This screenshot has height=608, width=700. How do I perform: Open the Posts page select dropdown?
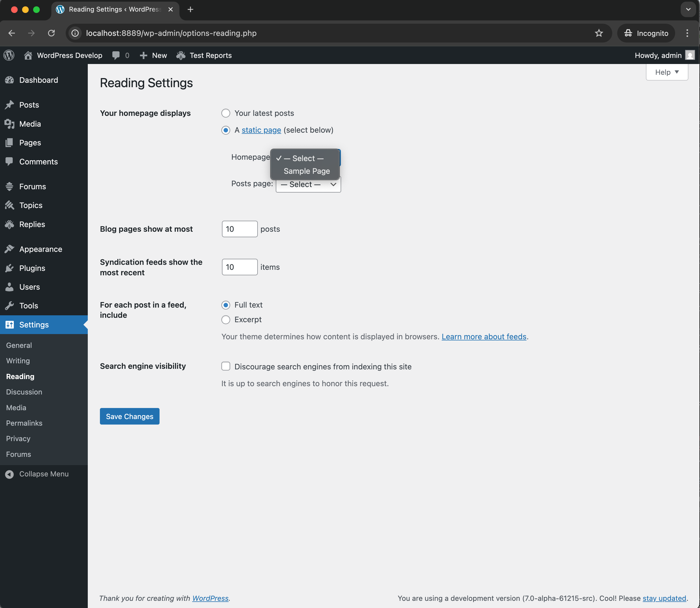308,185
